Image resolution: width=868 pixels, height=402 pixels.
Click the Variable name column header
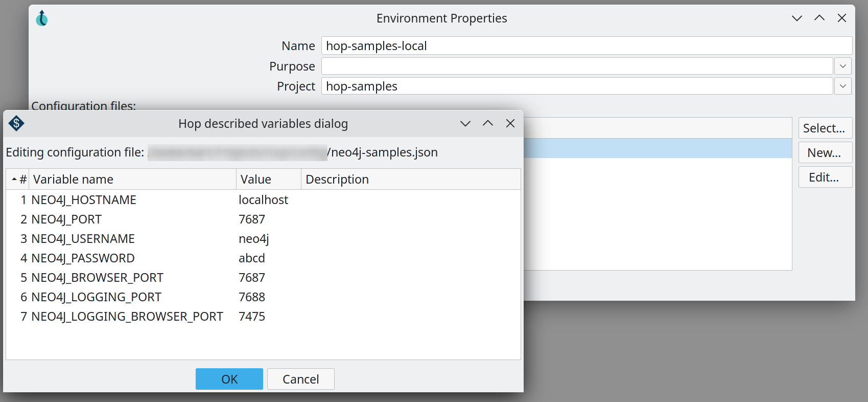(x=132, y=180)
